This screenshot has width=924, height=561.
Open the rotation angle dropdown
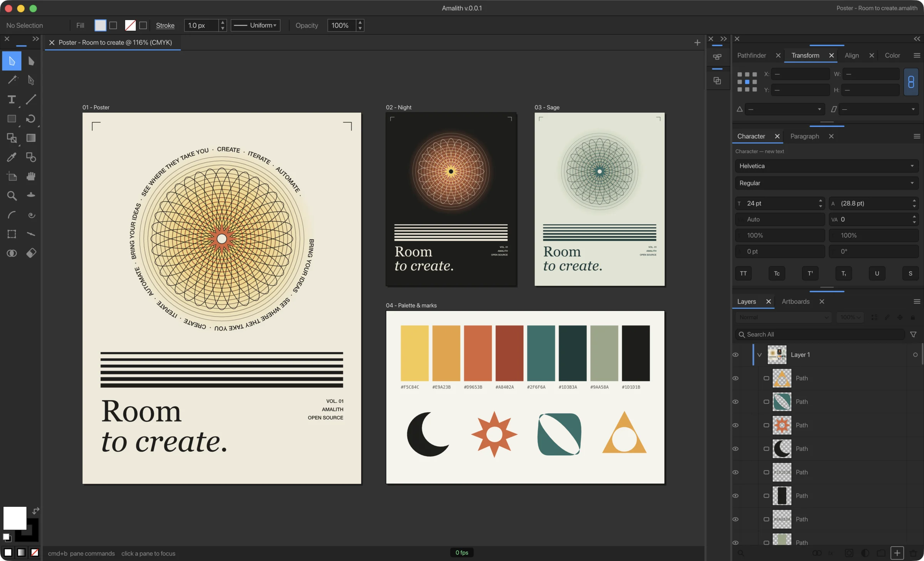(x=785, y=109)
